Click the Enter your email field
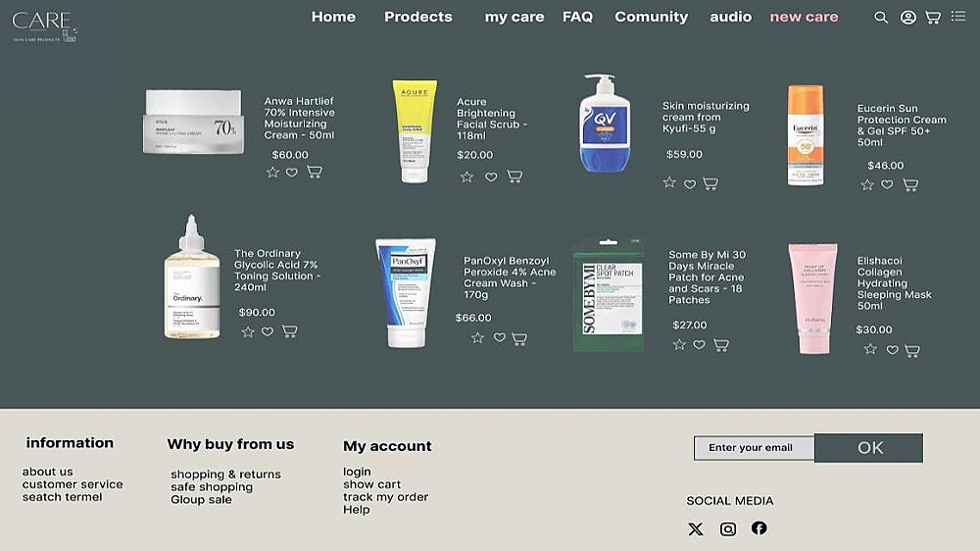Image resolution: width=980 pixels, height=551 pixels. [x=754, y=448]
